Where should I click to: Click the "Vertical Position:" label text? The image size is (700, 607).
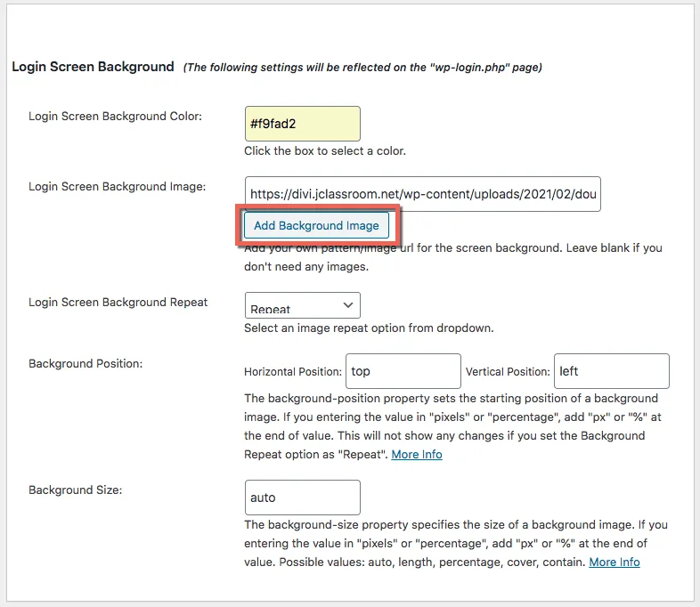[509, 372]
